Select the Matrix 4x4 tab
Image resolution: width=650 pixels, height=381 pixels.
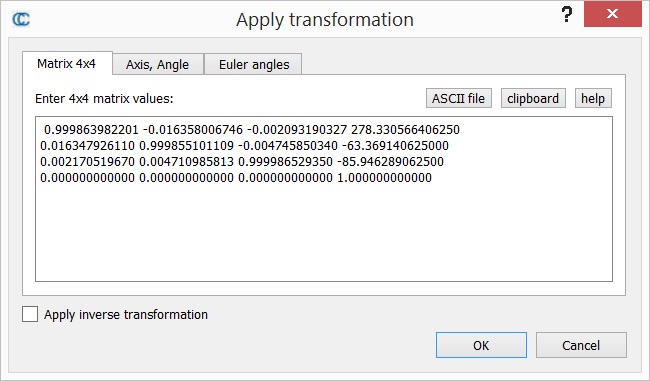point(67,63)
